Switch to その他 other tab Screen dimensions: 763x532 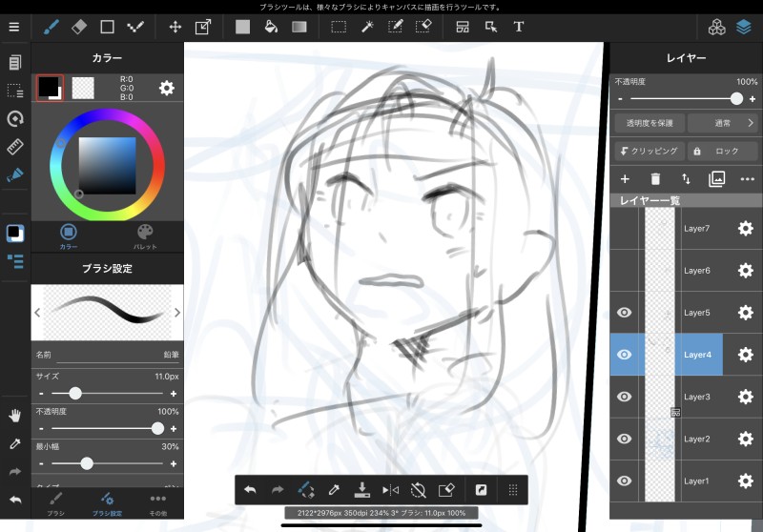pyautogui.click(x=158, y=503)
